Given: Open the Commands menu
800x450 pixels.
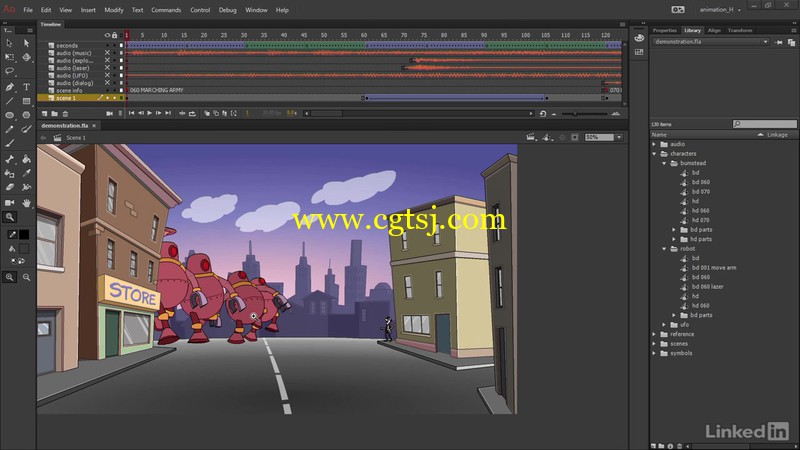Looking at the screenshot, I should pos(166,10).
